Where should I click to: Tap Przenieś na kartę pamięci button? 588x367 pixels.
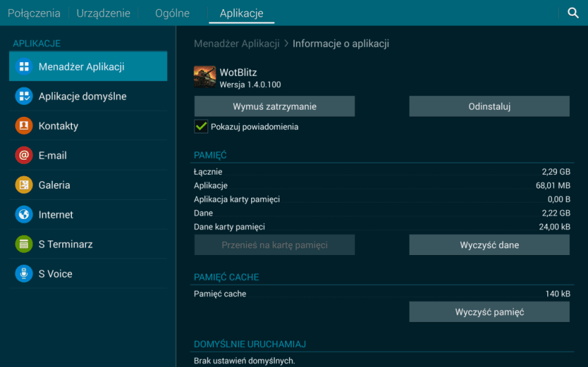coord(275,245)
